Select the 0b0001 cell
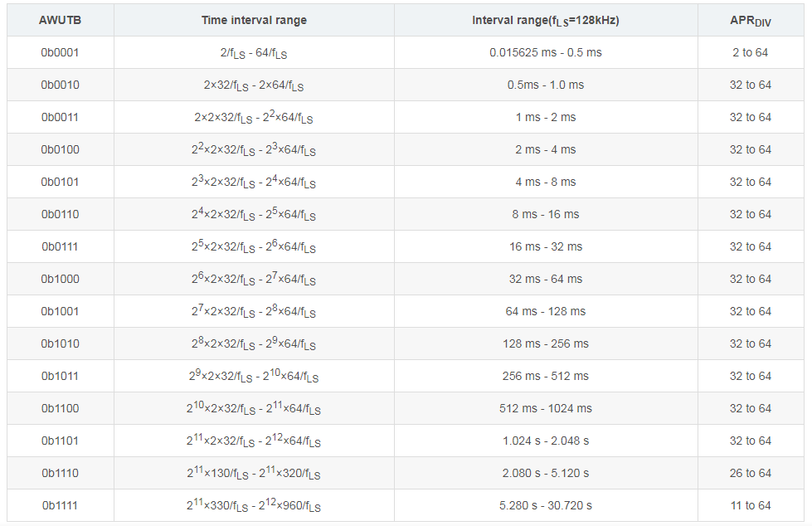The image size is (812, 526). [60, 52]
